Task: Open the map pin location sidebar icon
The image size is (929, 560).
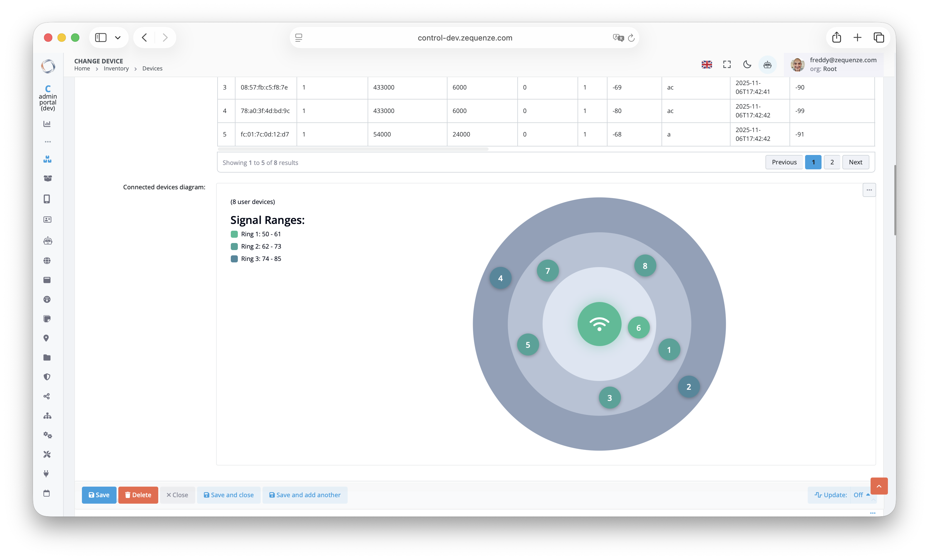Action: pyautogui.click(x=46, y=338)
